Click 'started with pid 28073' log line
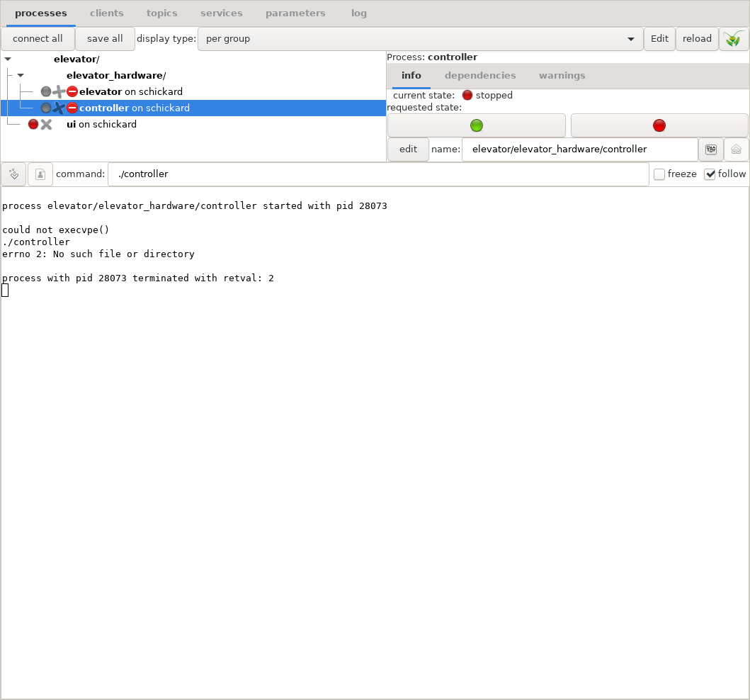This screenshot has width=750, height=700. 195,206
